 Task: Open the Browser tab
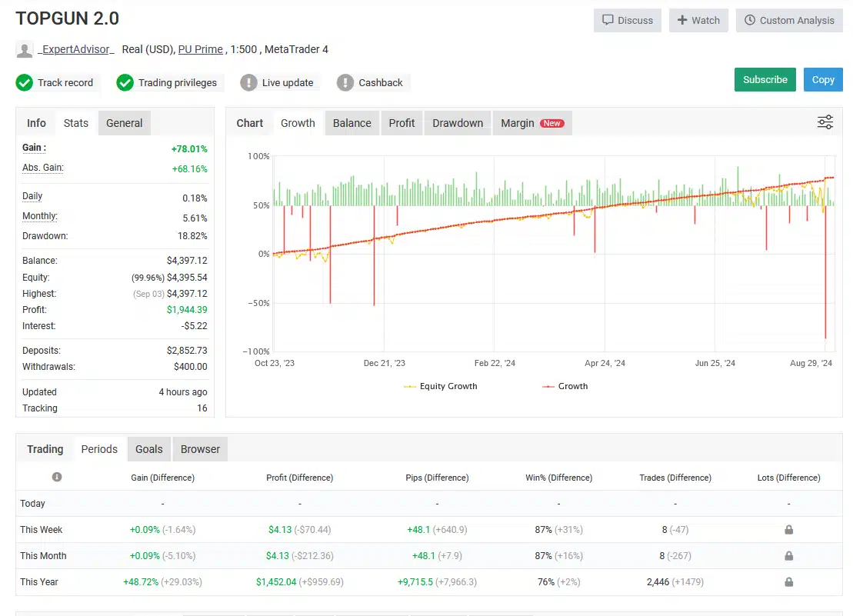coord(200,449)
